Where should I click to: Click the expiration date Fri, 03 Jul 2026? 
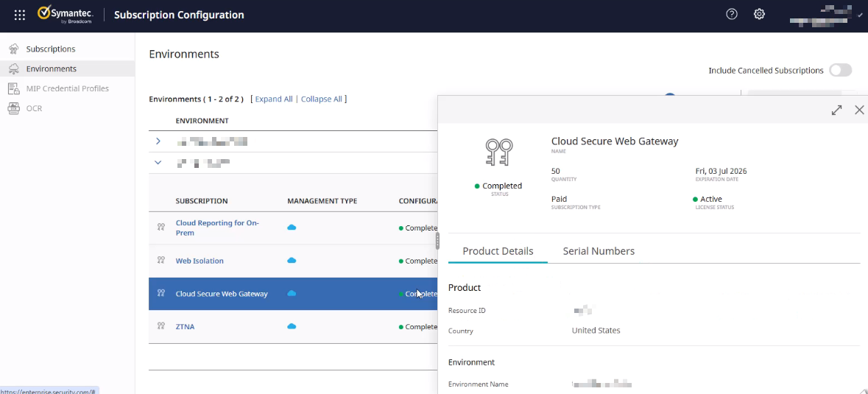point(721,171)
